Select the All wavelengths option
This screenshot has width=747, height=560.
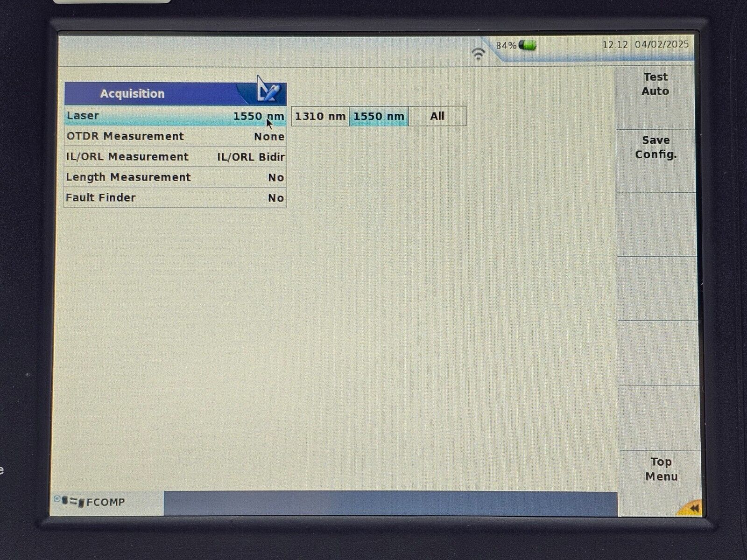[x=437, y=116]
